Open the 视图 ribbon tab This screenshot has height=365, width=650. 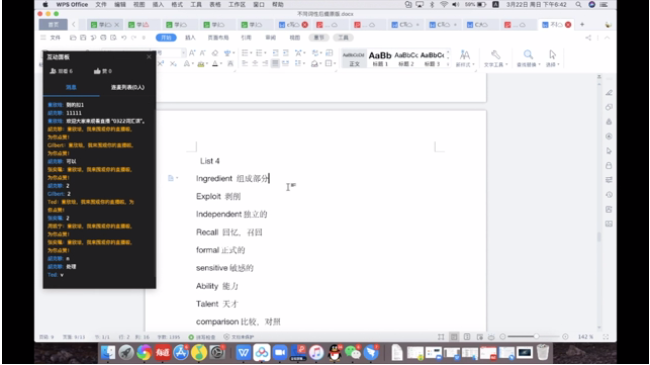pos(294,38)
